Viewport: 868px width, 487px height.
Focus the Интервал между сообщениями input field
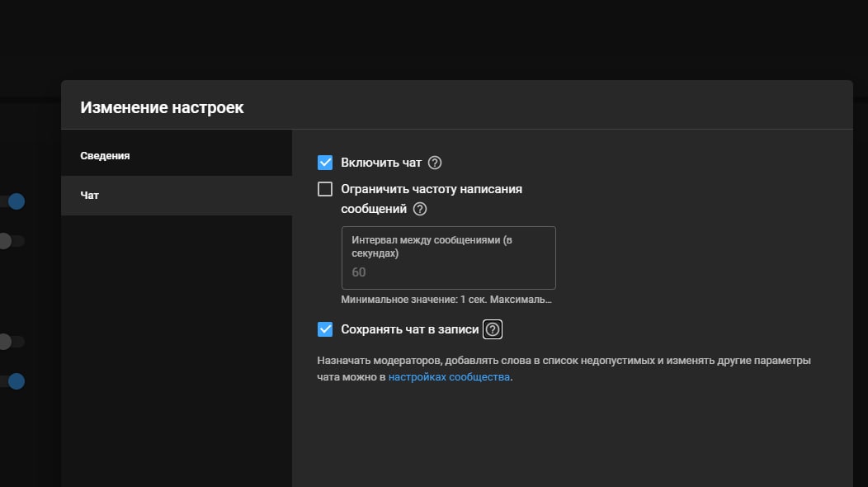(x=448, y=258)
